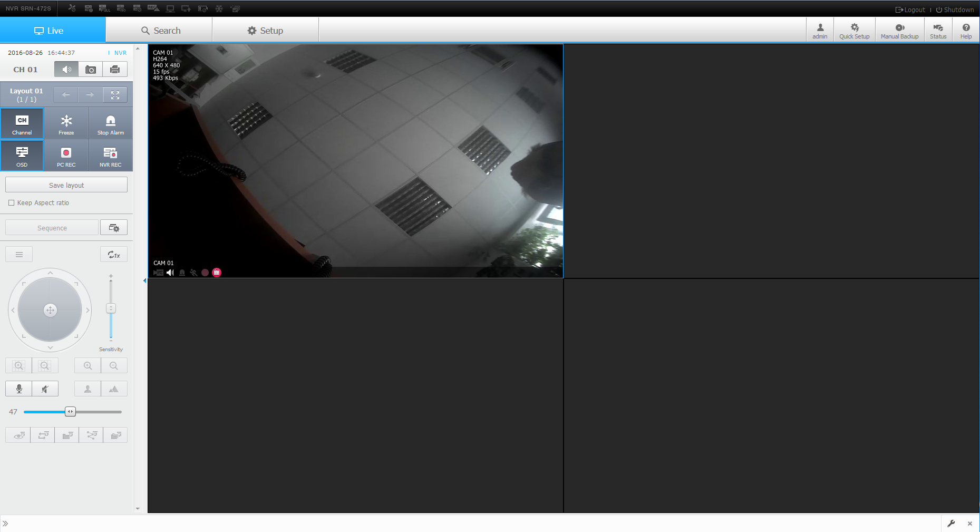Toggle audio for CH 01

(66, 69)
